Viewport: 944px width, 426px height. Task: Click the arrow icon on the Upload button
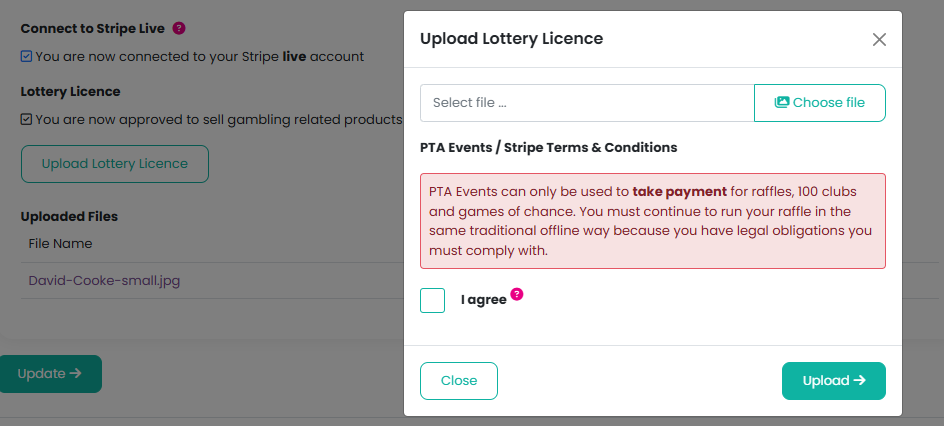click(859, 381)
